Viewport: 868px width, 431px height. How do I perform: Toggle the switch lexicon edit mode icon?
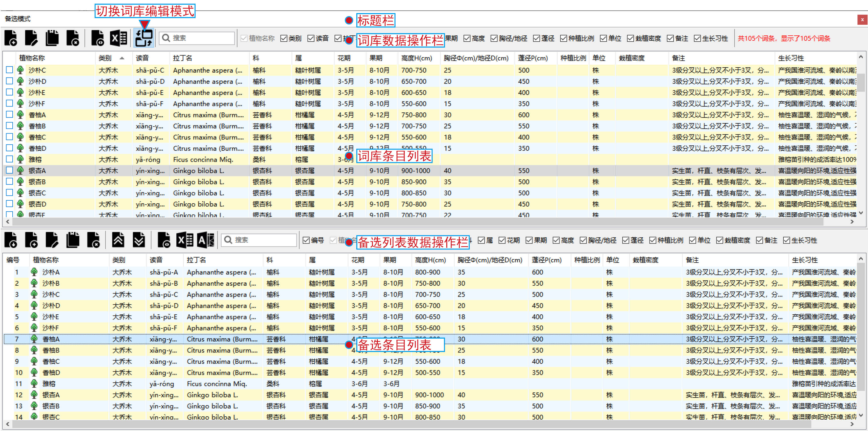point(144,38)
